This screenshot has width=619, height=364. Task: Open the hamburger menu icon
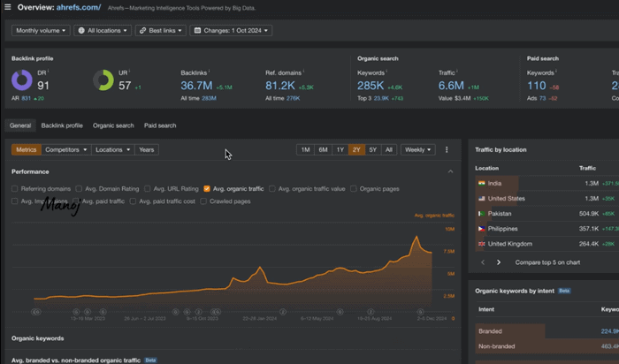(x=7, y=7)
